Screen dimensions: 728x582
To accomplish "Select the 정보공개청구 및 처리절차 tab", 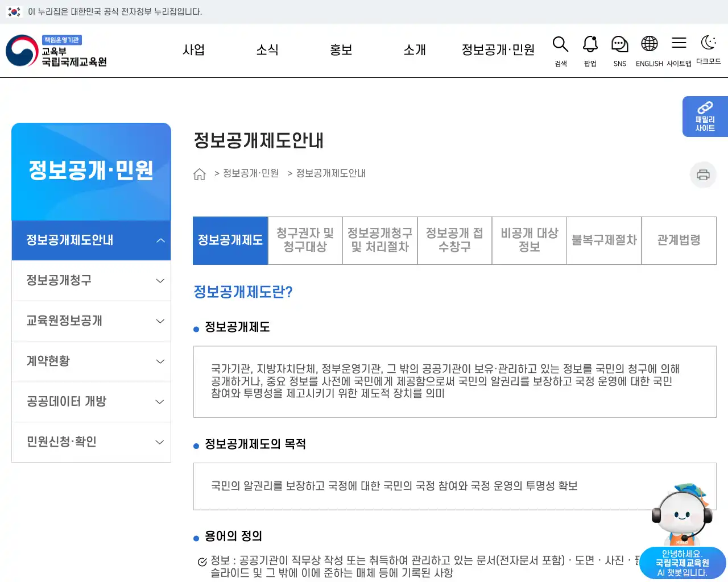I will click(x=380, y=240).
